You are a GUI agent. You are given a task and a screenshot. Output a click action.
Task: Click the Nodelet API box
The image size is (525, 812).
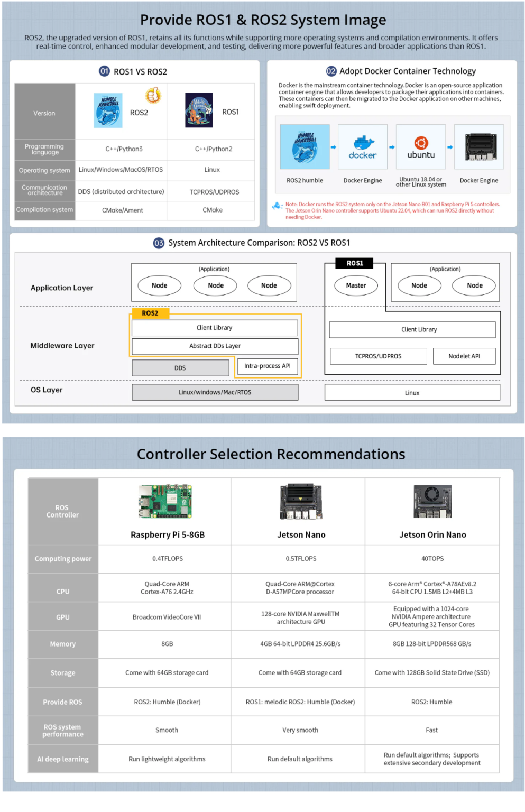pos(464,356)
